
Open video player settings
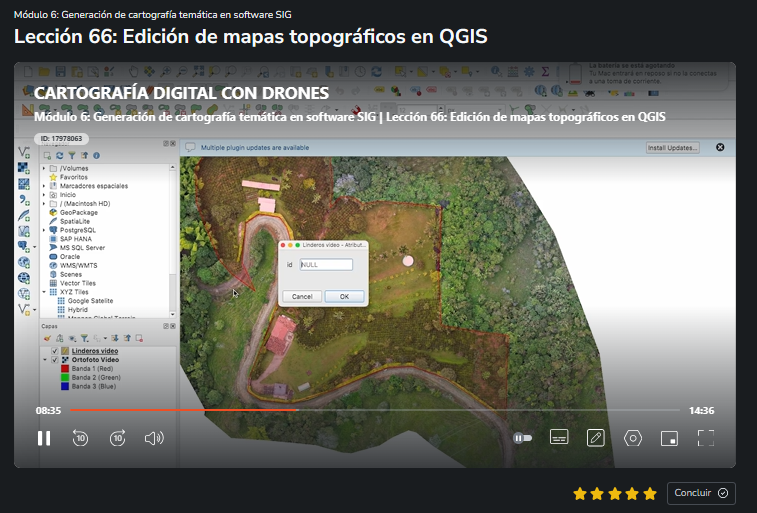[x=632, y=438]
